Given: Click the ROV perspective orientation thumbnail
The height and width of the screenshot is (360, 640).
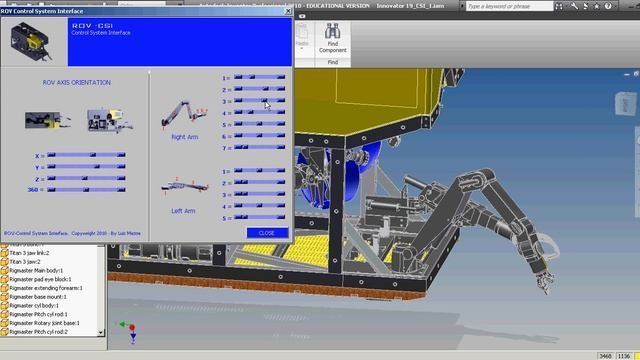Looking at the screenshot, I should (x=110, y=120).
